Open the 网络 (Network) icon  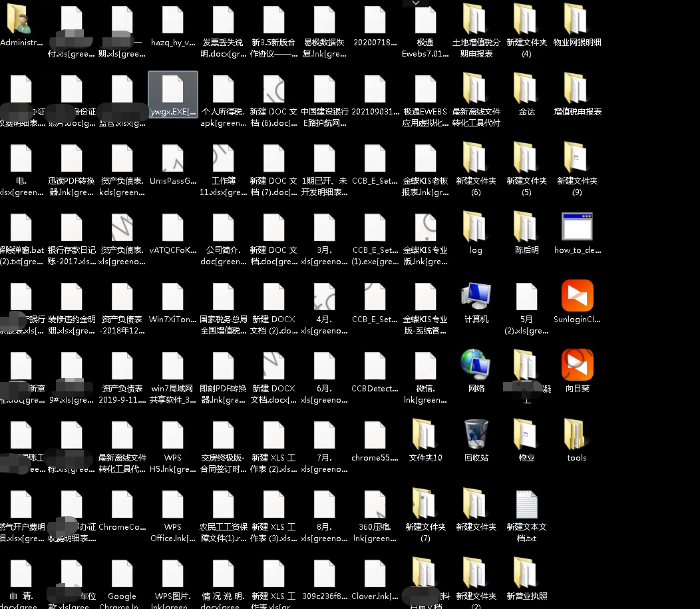476,365
